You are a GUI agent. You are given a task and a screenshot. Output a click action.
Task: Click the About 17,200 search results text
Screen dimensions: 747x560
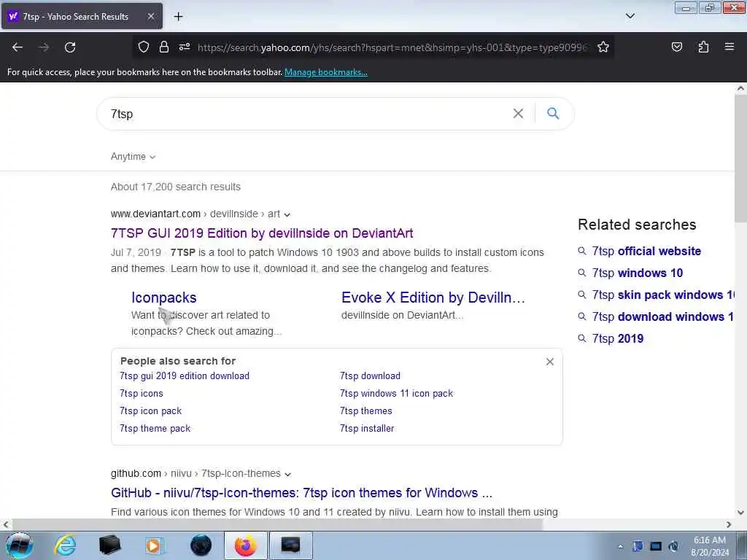[x=175, y=187]
